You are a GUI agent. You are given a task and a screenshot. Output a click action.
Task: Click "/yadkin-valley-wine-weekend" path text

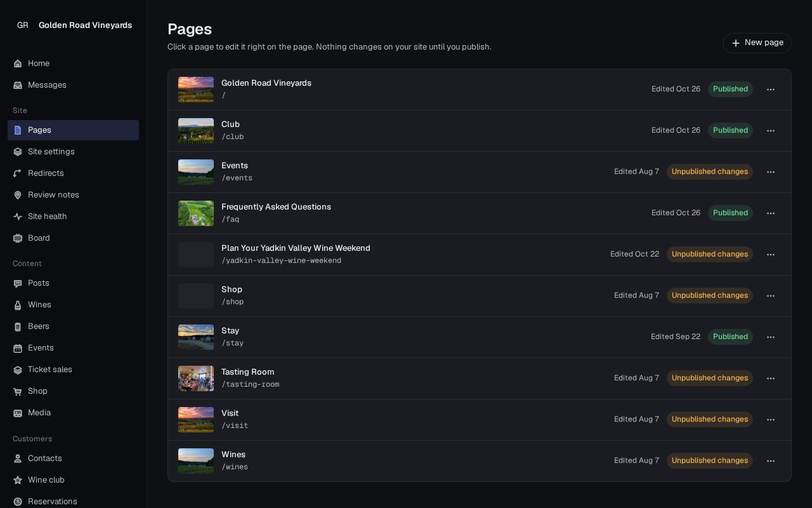click(x=281, y=261)
